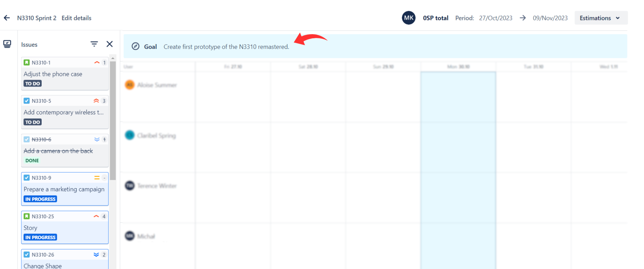Click Wed 1.11 column header
The height and width of the screenshot is (269, 644).
tap(608, 67)
